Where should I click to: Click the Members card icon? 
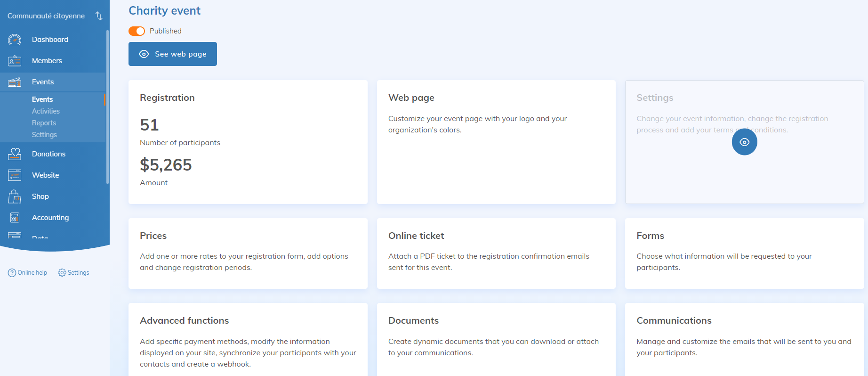tap(15, 61)
